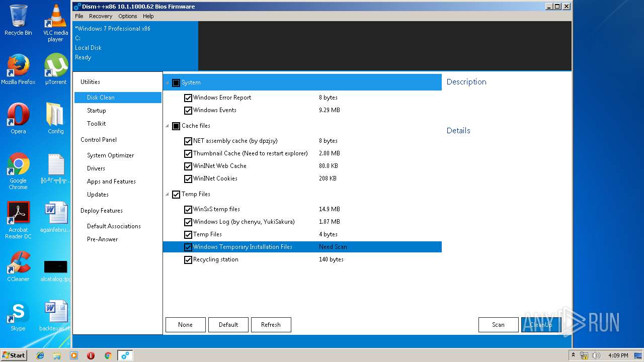Screen dimensions: 644x362
Task: Click media player taskbar icon
Action: click(74, 355)
